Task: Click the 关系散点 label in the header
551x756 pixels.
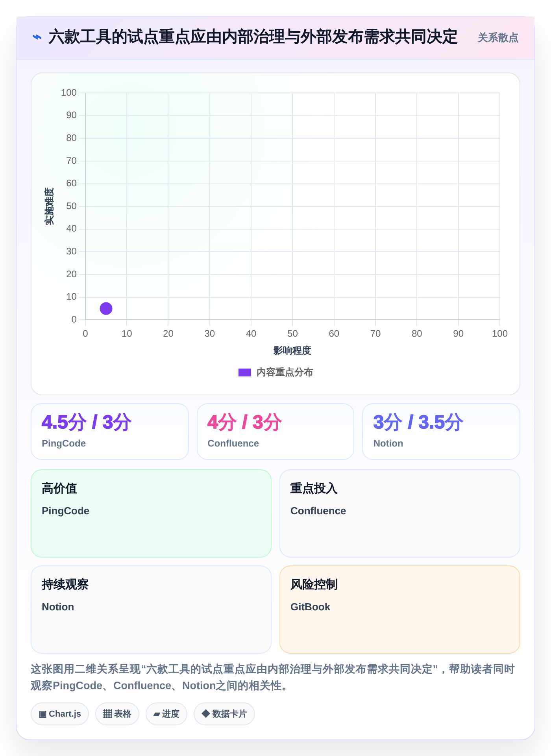Action: (x=498, y=38)
